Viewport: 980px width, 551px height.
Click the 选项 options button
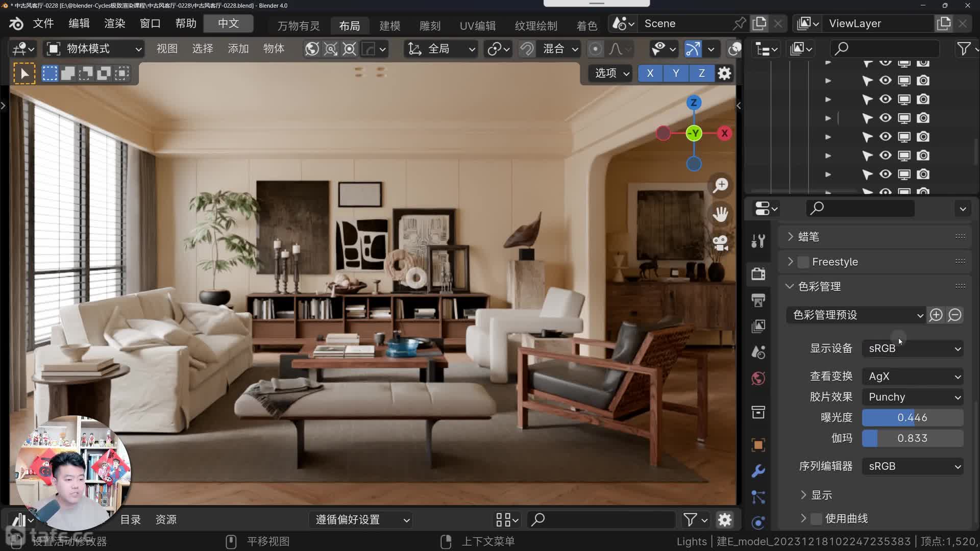[611, 73]
